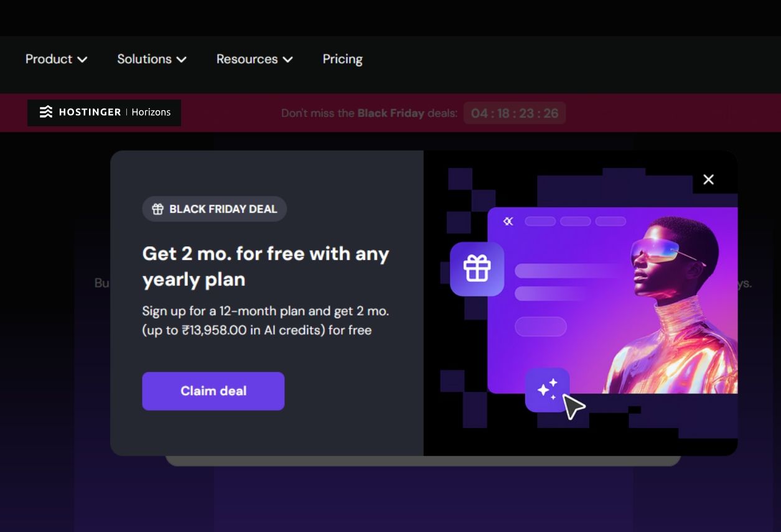The image size is (781, 532).
Task: Open the Resources menu
Action: 255,59
